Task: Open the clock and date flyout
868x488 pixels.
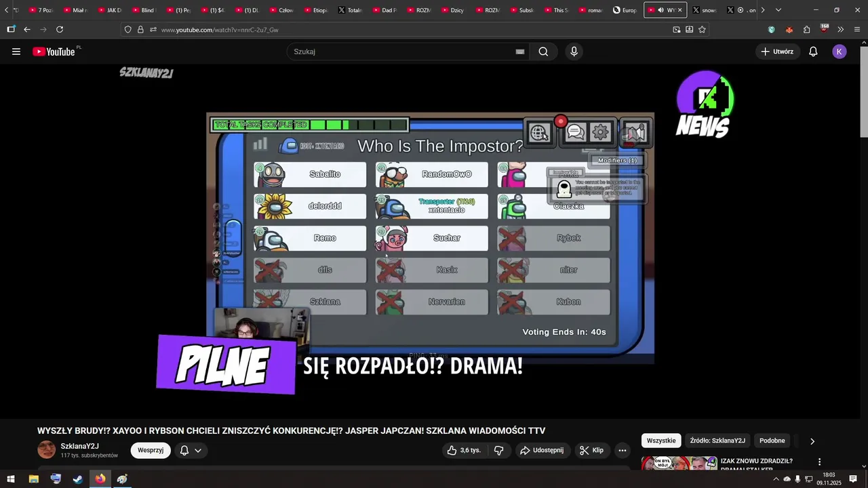Action: coord(829,479)
